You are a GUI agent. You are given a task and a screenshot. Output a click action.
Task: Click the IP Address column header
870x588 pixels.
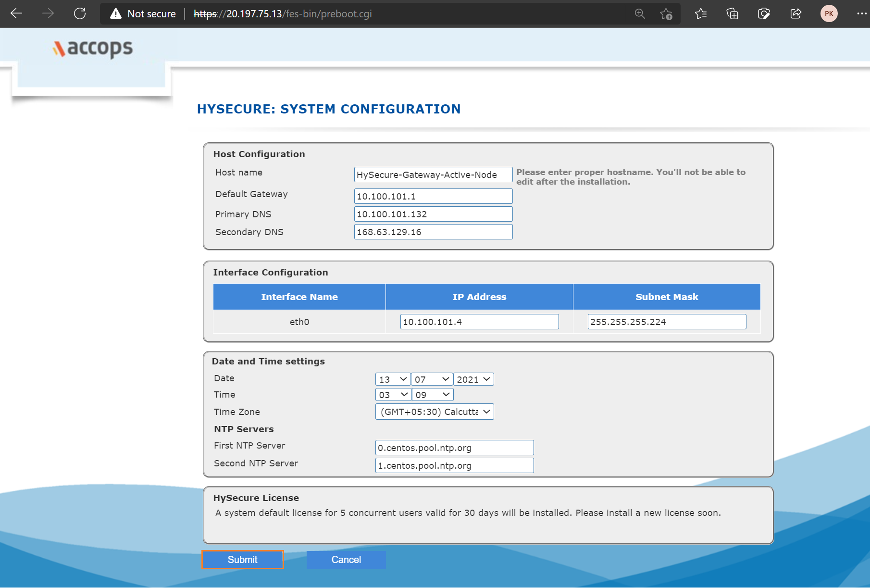tap(479, 297)
